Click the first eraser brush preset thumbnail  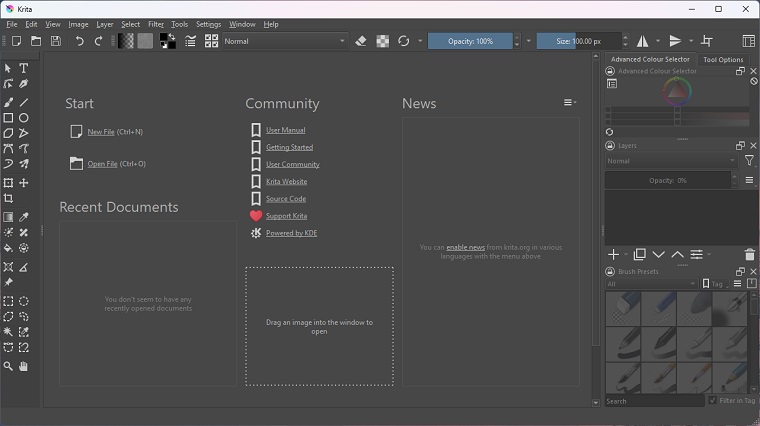pyautogui.click(x=623, y=308)
